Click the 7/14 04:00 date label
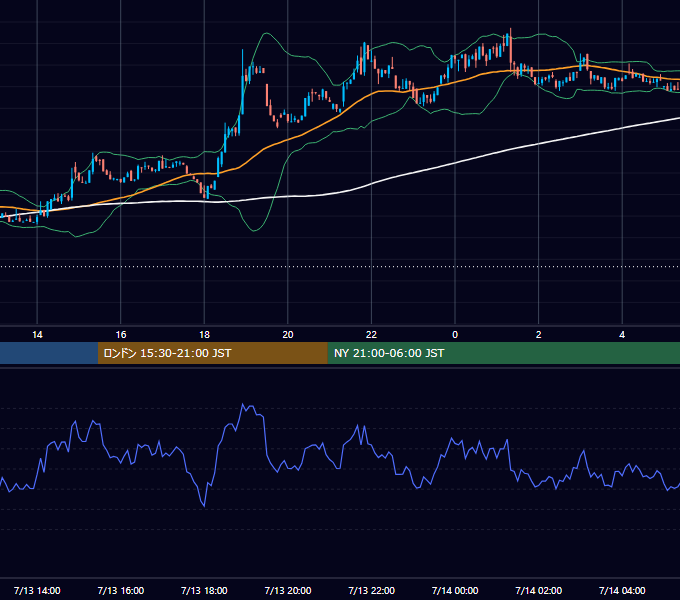The height and width of the screenshot is (600, 680). (x=622, y=590)
